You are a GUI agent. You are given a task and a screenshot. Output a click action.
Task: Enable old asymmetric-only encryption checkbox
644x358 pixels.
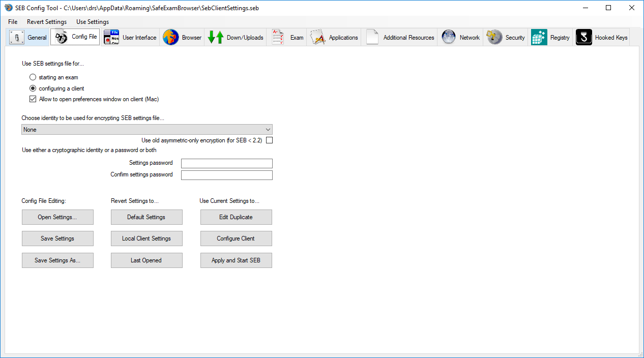(270, 140)
